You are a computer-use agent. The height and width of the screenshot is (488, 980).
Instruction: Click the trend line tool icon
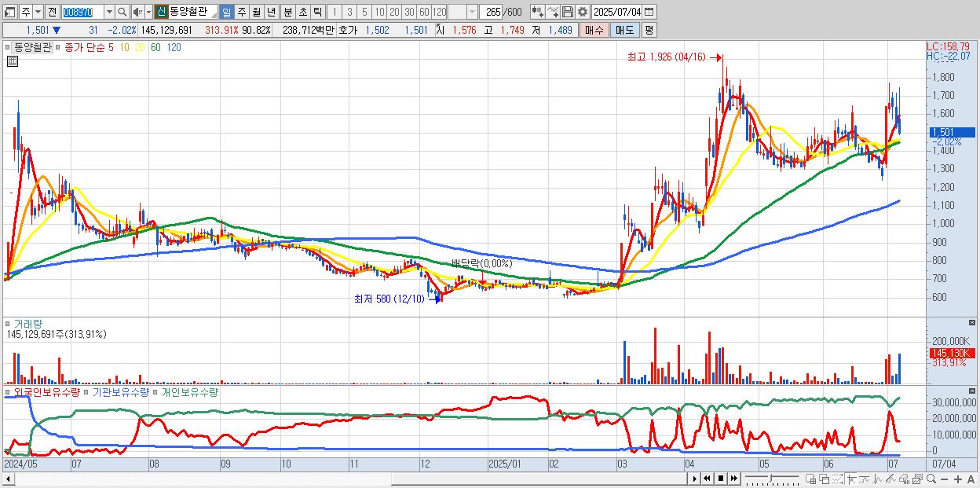tap(865, 479)
